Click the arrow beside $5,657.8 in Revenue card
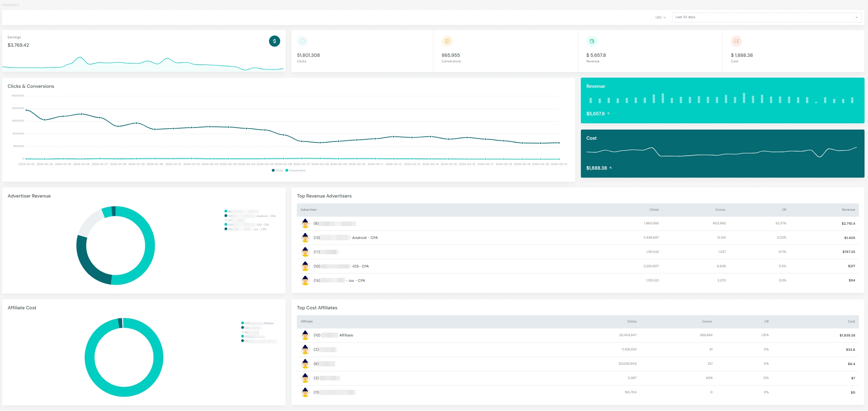 (609, 114)
